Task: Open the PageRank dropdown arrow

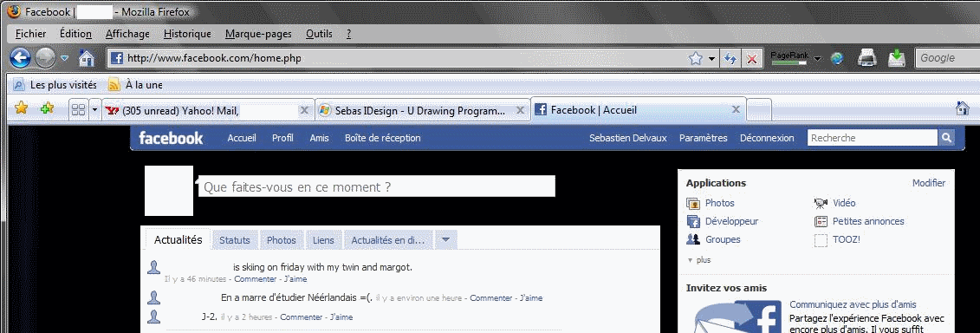Action: coord(817,59)
